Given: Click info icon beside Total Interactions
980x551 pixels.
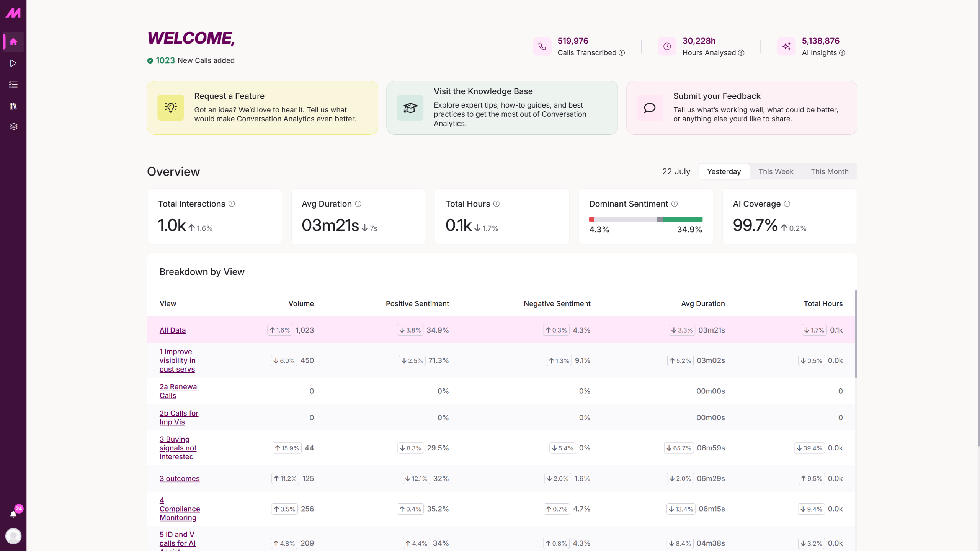Looking at the screenshot, I should [x=232, y=204].
